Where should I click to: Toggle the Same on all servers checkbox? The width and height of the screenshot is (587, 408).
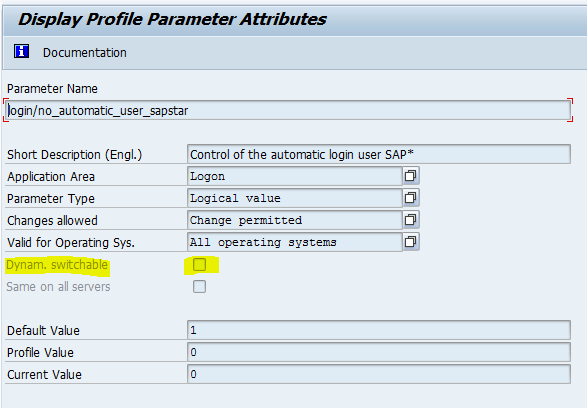pyautogui.click(x=199, y=287)
